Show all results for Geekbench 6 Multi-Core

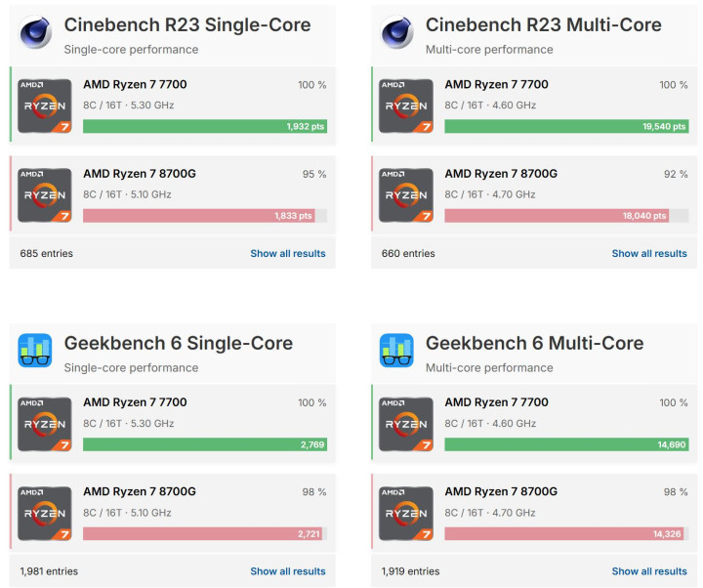coord(649,571)
